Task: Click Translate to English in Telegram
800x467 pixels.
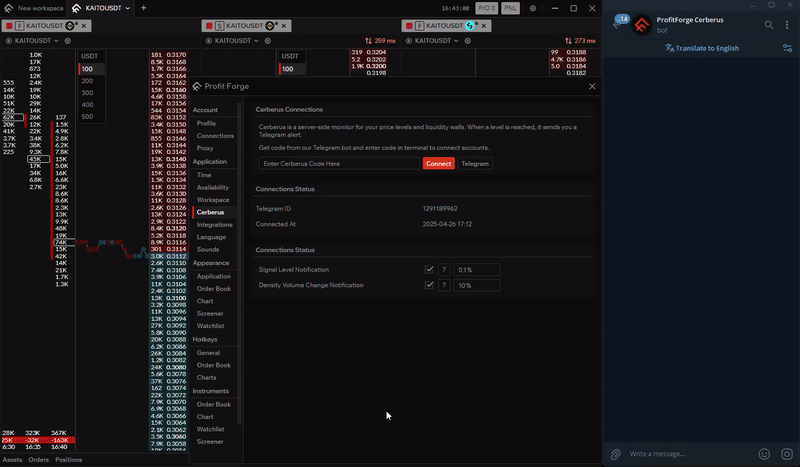Action: pyautogui.click(x=702, y=48)
